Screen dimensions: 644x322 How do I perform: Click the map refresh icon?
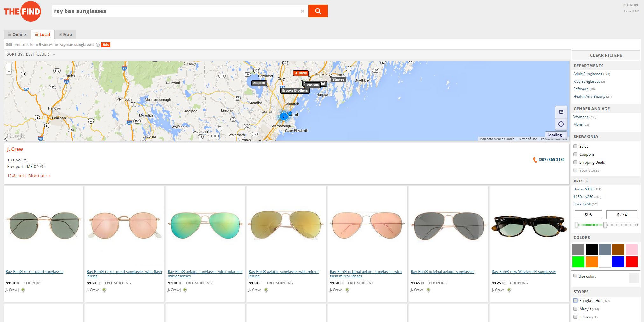click(561, 112)
